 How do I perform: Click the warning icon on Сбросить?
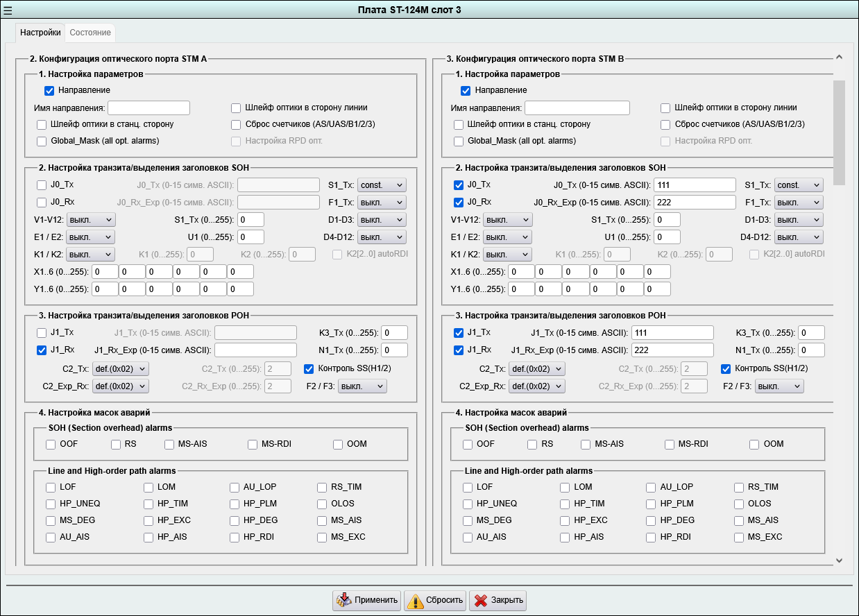click(415, 600)
